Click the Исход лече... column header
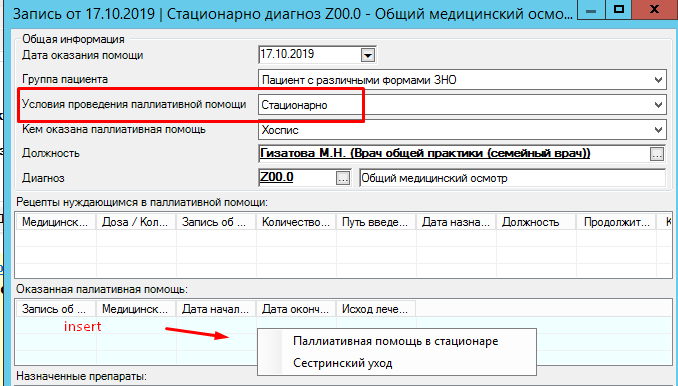This screenshot has width=678, height=386. click(x=376, y=309)
